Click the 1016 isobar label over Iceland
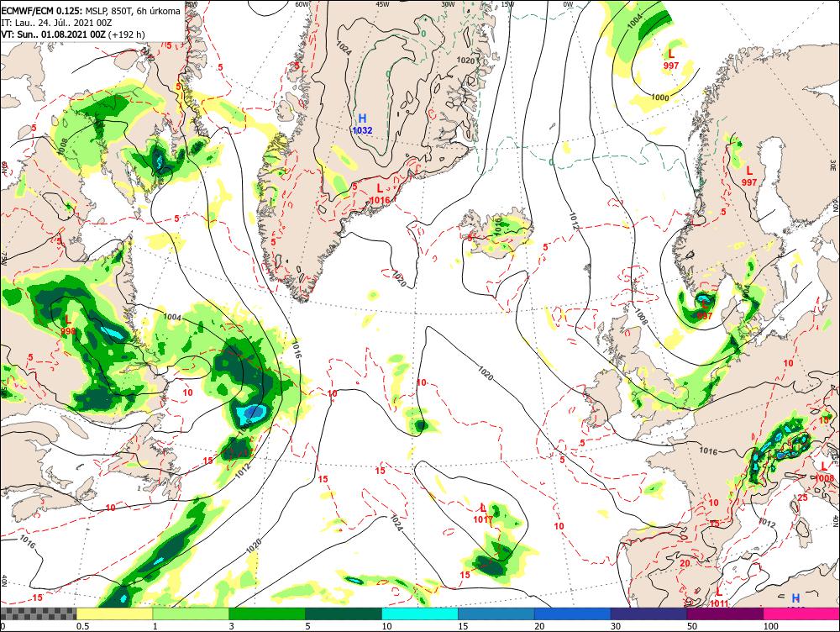Image resolution: width=840 pixels, height=632 pixels. tap(497, 225)
